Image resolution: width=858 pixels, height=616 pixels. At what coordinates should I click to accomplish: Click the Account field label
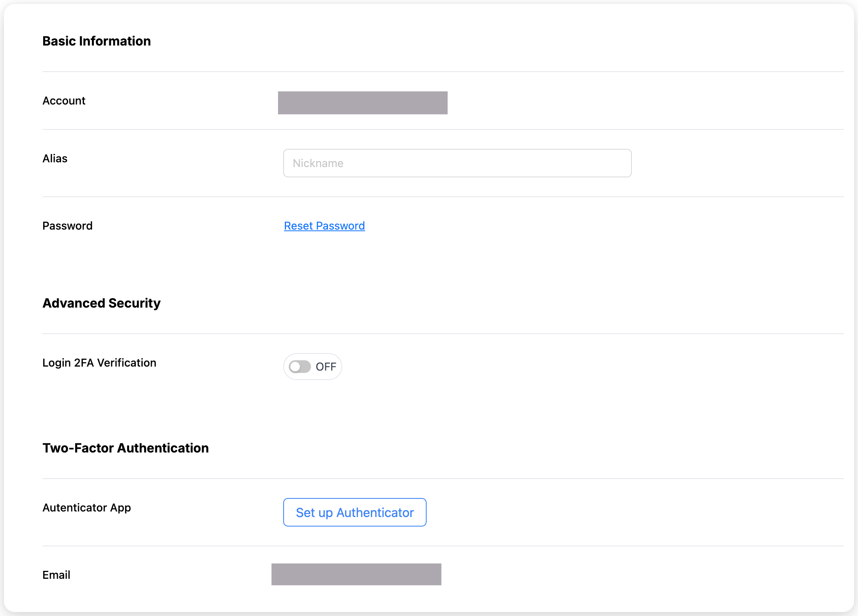pos(64,101)
